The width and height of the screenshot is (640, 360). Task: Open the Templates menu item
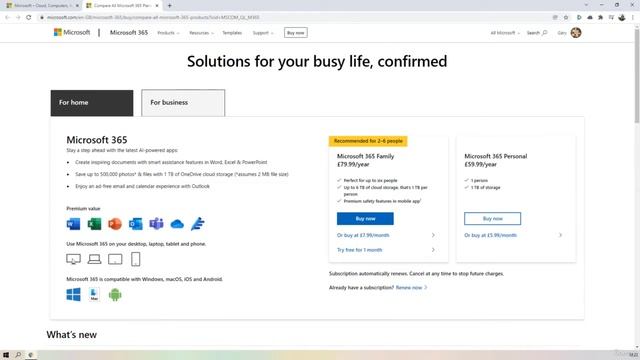[232, 33]
